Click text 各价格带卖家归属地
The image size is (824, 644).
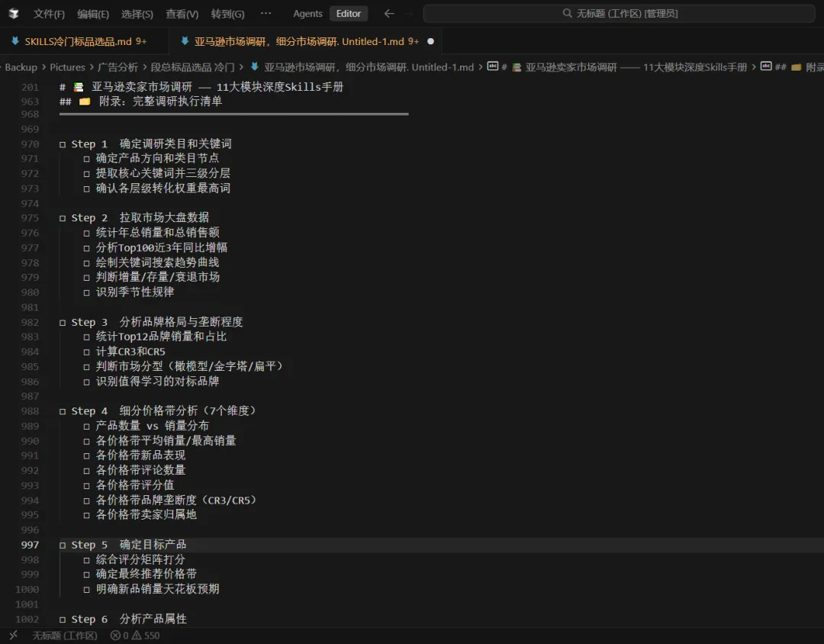tap(146, 515)
